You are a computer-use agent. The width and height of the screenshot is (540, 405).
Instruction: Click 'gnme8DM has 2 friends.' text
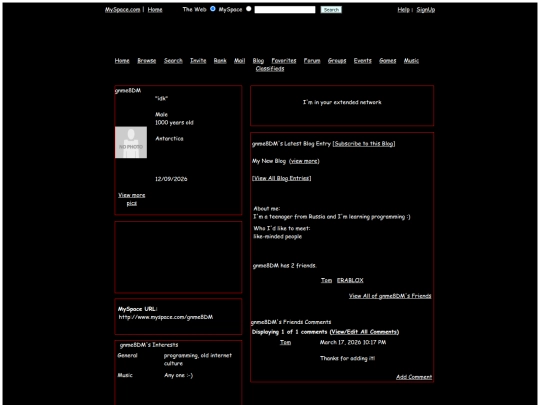coord(285,266)
